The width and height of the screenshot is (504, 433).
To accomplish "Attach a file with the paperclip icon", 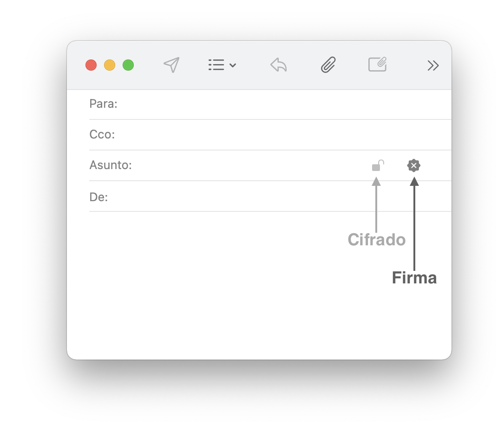I will pos(328,65).
